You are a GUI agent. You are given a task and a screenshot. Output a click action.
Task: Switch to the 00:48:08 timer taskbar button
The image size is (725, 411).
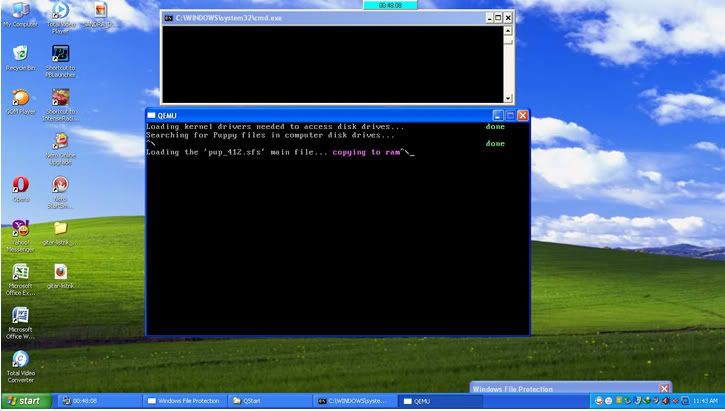(x=99, y=401)
